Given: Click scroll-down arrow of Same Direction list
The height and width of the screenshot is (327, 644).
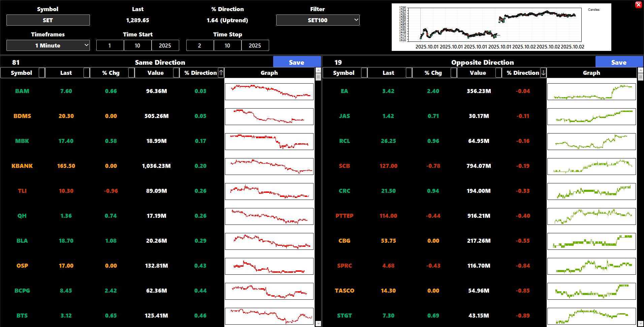Looking at the screenshot, I should coord(318,324).
